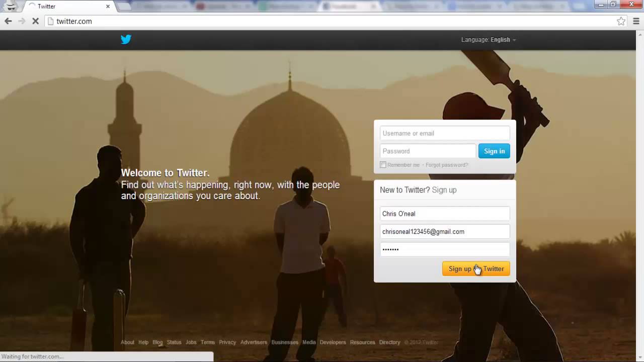The width and height of the screenshot is (644, 362).
Task: Open the Terms footer link
Action: coord(208,342)
